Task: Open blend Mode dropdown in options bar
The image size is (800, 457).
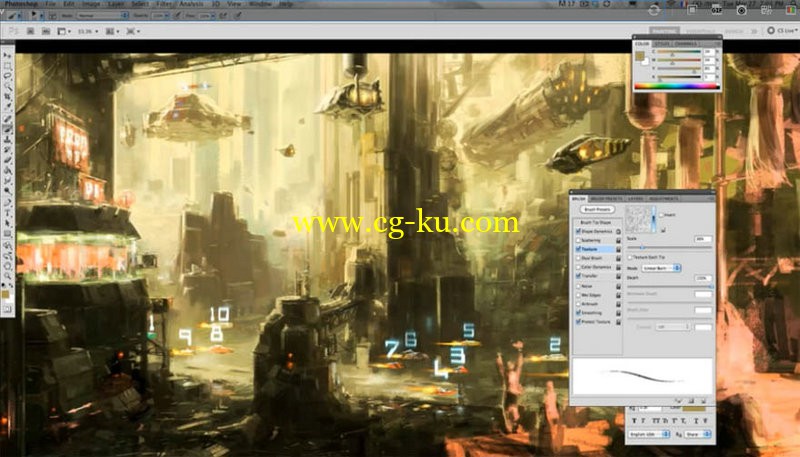Action: coord(103,15)
